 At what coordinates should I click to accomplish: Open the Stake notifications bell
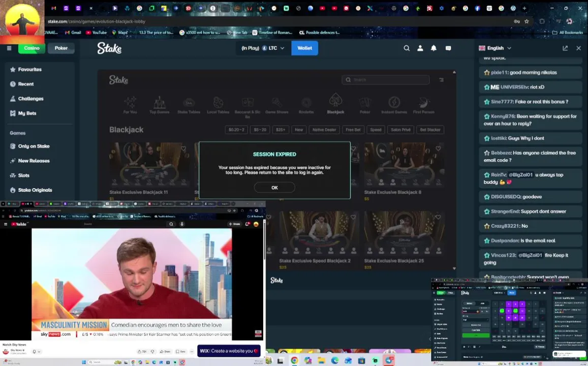point(434,48)
